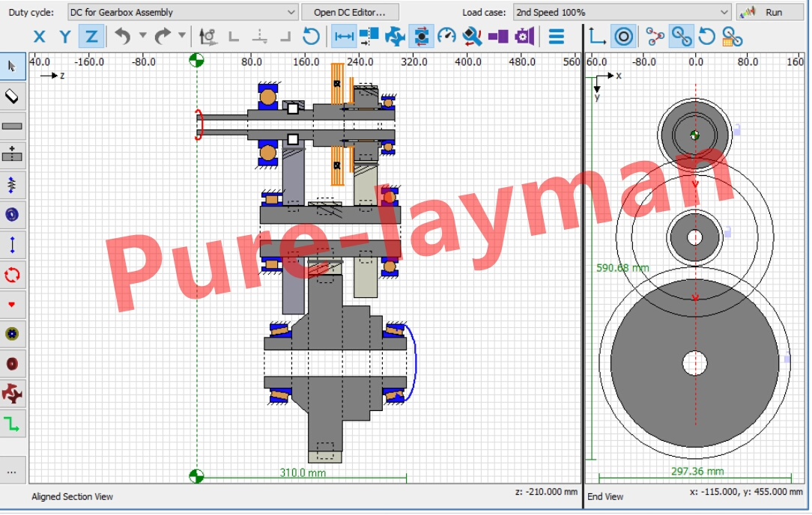The image size is (812, 515).
Task: Select the eraser tool in left sidebar
Action: tap(13, 96)
